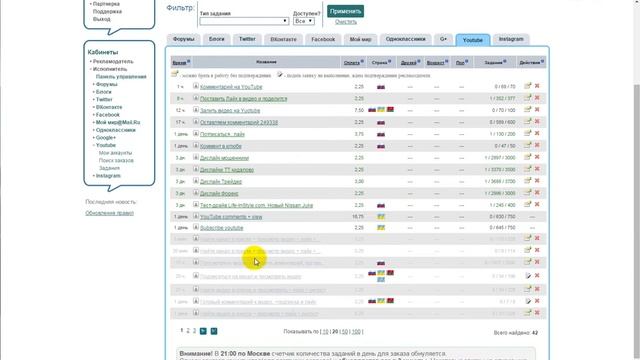Go to last page arrow icon
640x360 pixels.
[x=213, y=331]
